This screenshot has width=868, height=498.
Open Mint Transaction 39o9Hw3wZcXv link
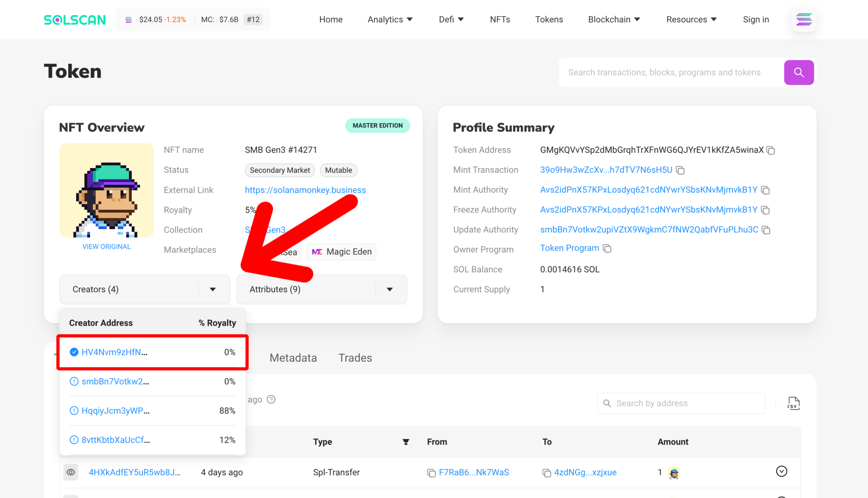click(x=606, y=170)
